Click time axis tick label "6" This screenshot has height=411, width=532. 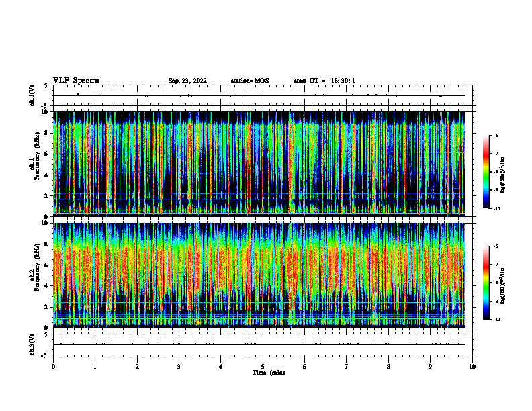[x=304, y=367]
